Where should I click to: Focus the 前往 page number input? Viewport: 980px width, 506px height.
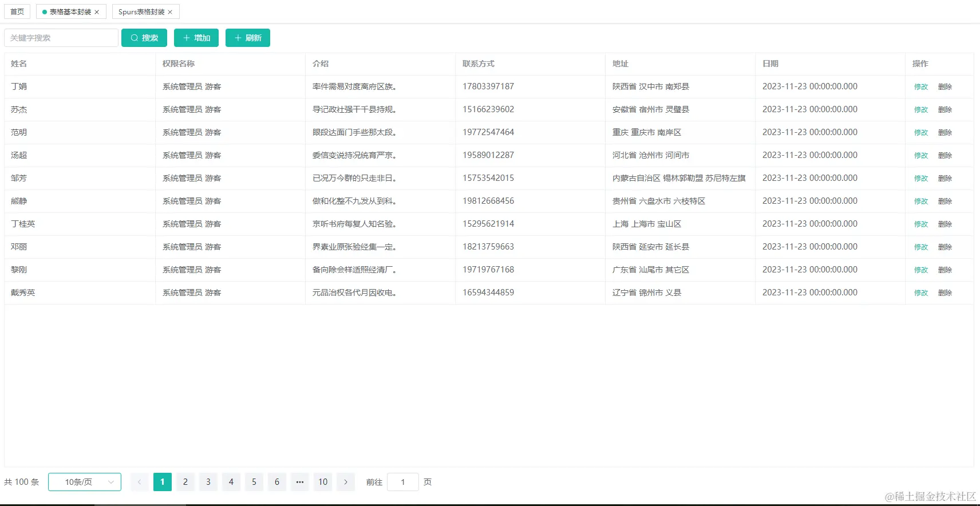[x=403, y=482]
